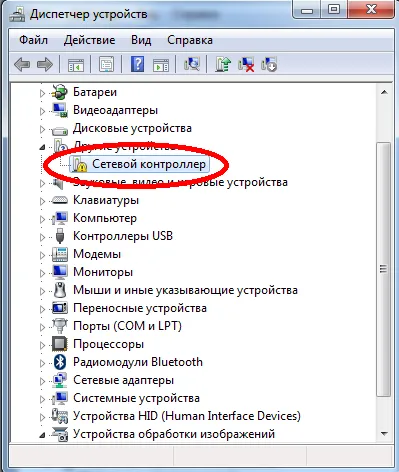Expand the Батареи node
Screen dimensions: 399x472
[x=42, y=93]
